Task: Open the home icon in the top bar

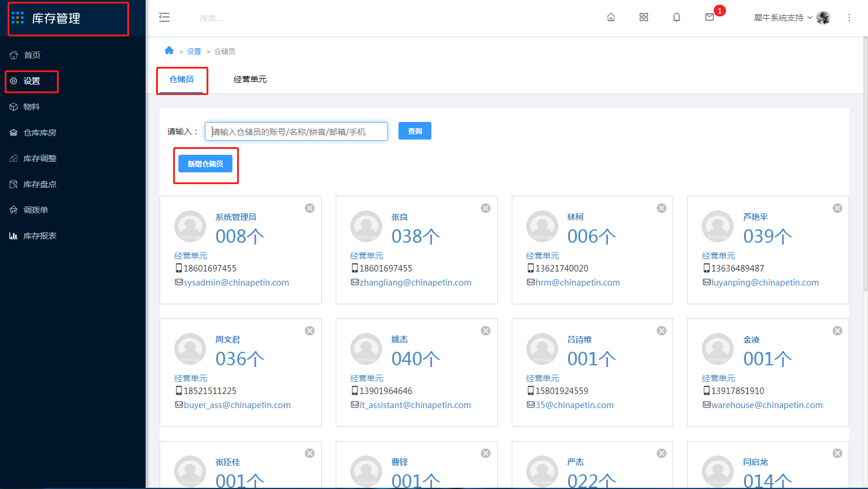Action: click(611, 18)
